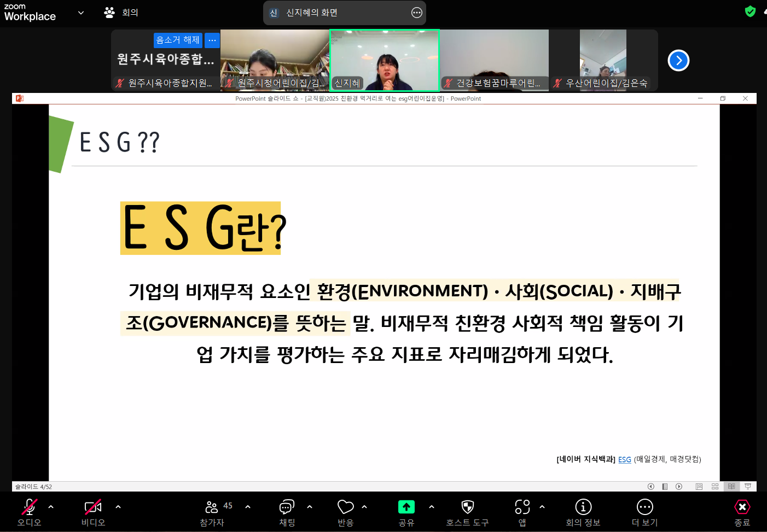Click the 신지혜의 화면 screen-share label

pos(312,13)
